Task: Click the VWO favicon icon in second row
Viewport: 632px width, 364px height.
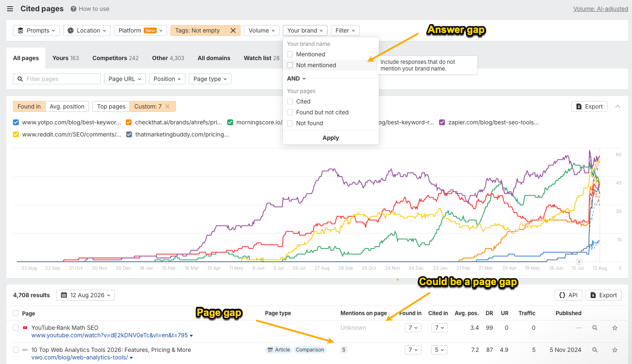Action: click(x=25, y=350)
